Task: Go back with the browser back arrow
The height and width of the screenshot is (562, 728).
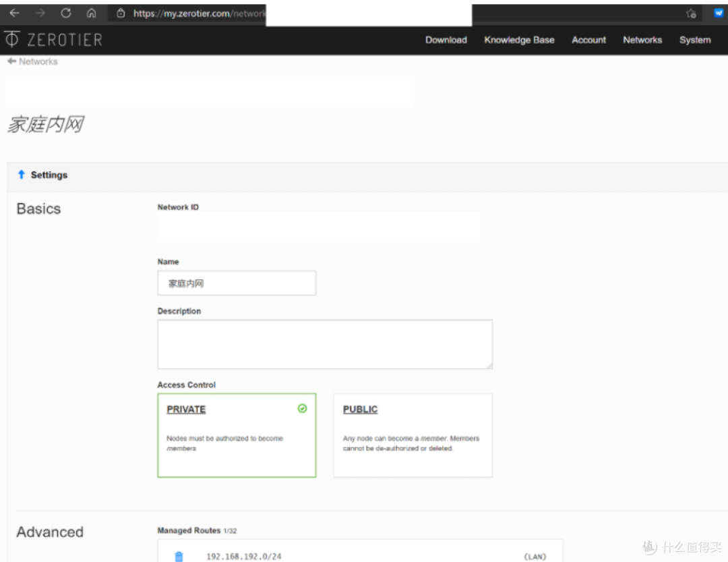Action: coord(14,13)
